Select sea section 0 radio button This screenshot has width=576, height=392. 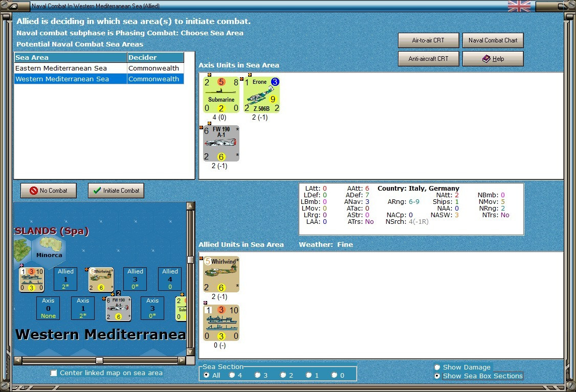(334, 375)
